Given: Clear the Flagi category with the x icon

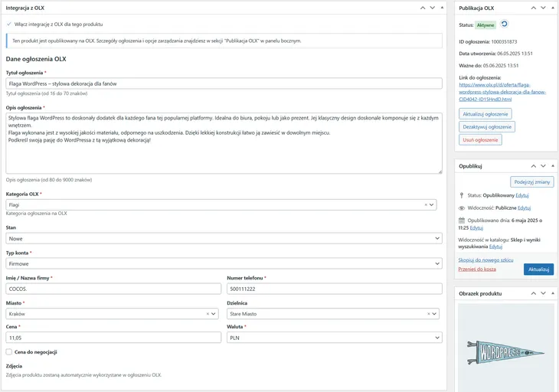Looking at the screenshot, I should coord(426,205).
